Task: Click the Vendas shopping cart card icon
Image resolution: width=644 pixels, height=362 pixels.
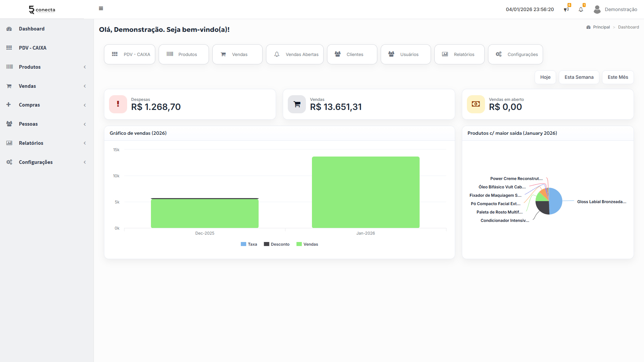Action: coord(297,104)
